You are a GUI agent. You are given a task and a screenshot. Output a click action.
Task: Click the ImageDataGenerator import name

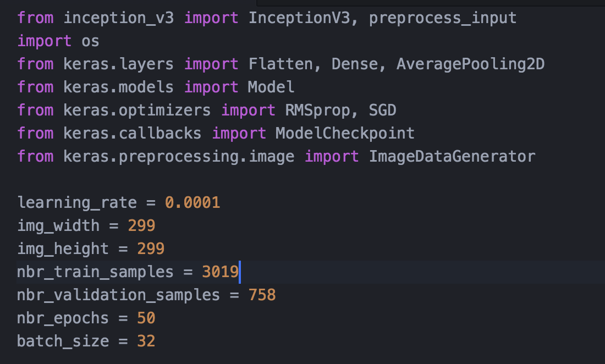point(452,156)
